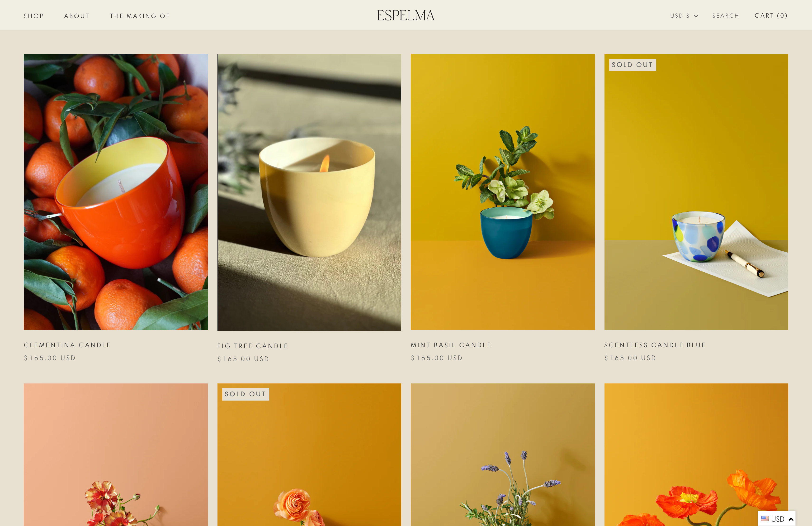Open the Scentless Candle Blue product image
Screen dimensions: 812x526
point(696,192)
